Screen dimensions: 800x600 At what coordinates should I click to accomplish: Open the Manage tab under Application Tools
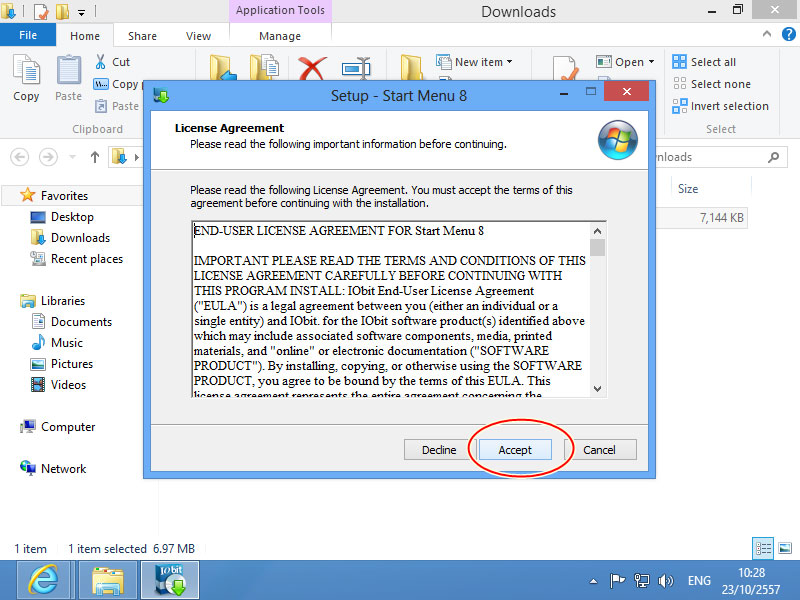pos(280,36)
